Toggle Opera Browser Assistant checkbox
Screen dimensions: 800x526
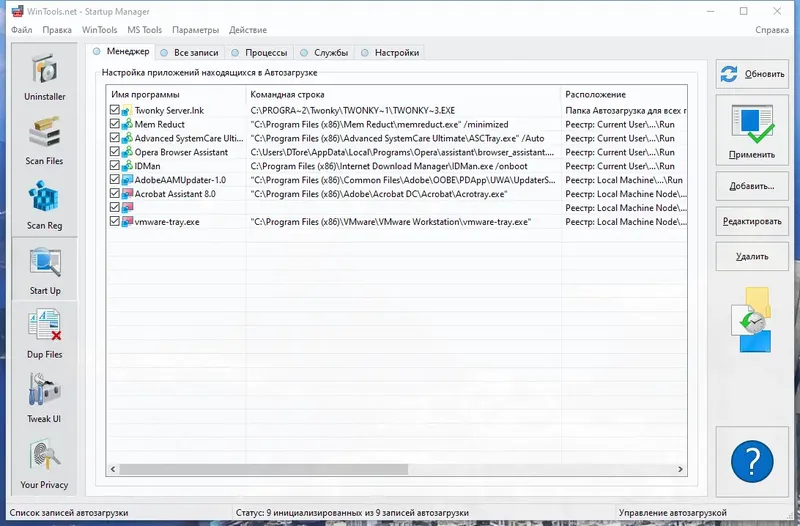point(115,152)
